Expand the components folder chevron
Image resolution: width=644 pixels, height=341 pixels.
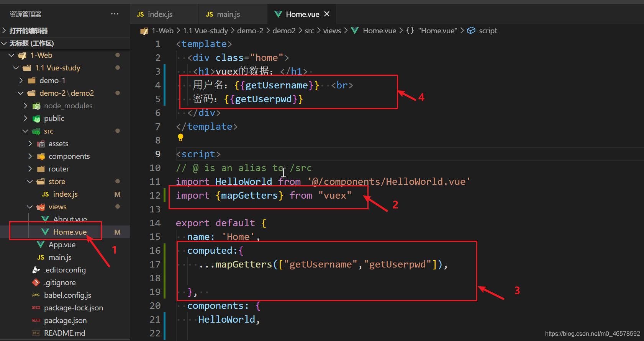[30, 157]
